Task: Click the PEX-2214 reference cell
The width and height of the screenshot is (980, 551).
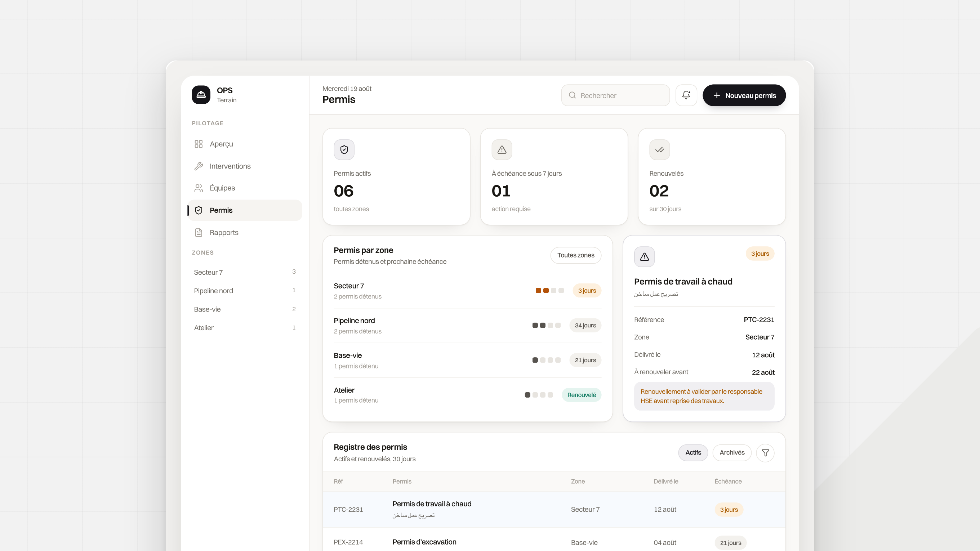Action: tap(348, 543)
